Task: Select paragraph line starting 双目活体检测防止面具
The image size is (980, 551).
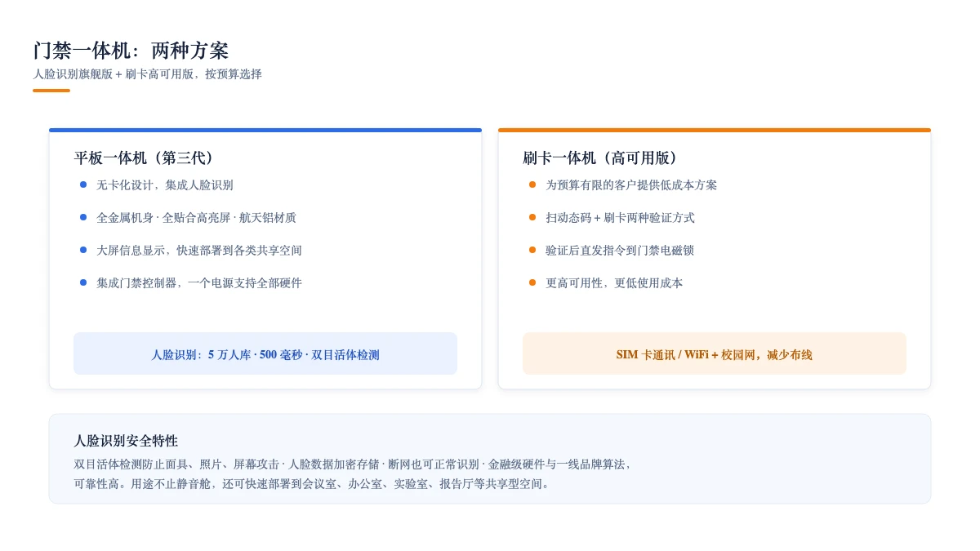Action: [x=353, y=464]
